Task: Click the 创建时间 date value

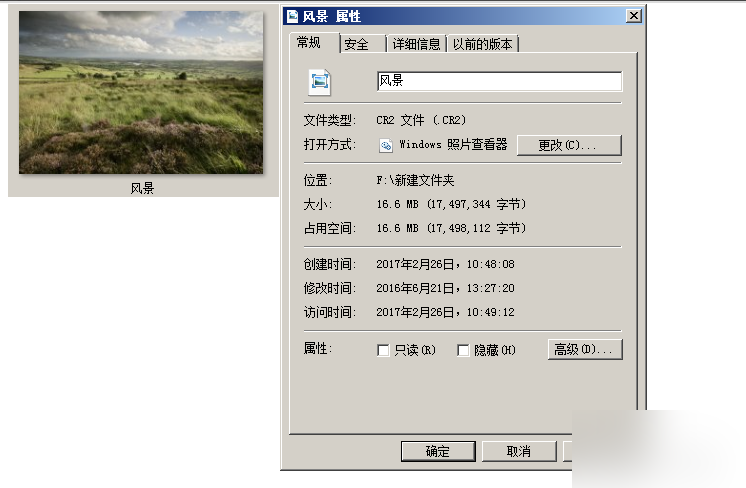Action: coord(445,265)
